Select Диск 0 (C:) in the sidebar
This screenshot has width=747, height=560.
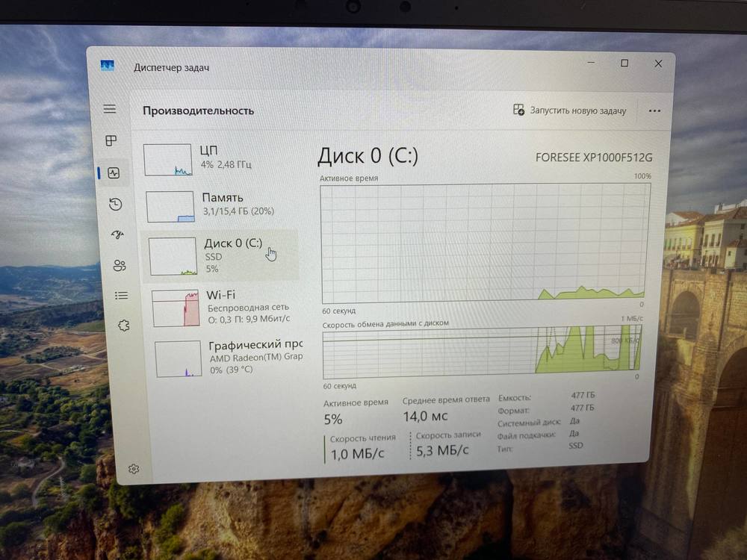point(221,255)
